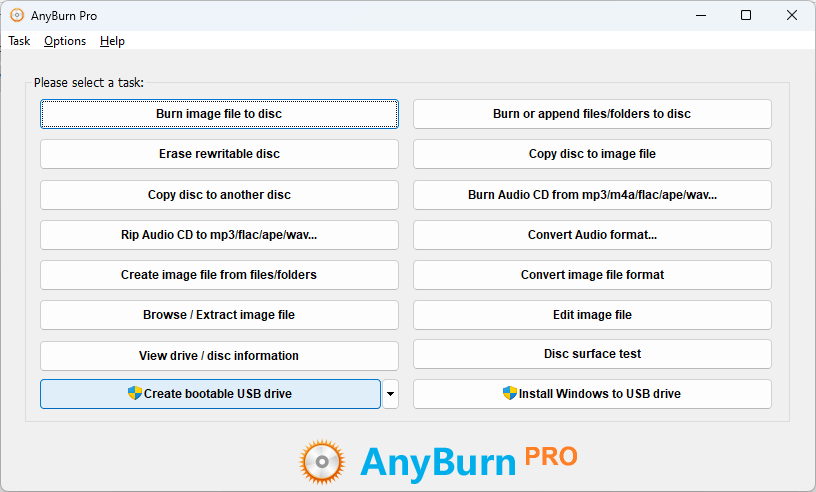The width and height of the screenshot is (816, 492).
Task: Click Edit image file button
Action: pyautogui.click(x=592, y=315)
